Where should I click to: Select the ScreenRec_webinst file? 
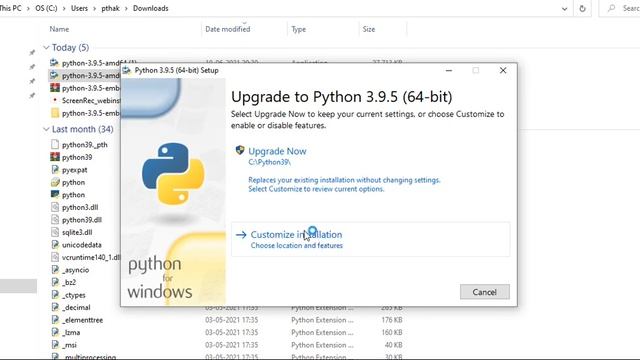tap(91, 100)
